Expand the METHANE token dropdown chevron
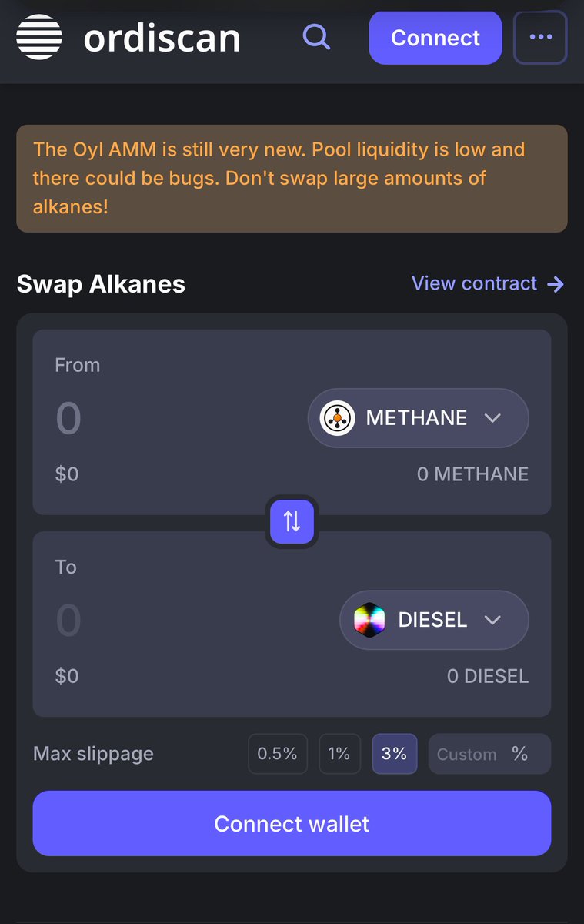This screenshot has height=924, width=584. click(x=492, y=418)
